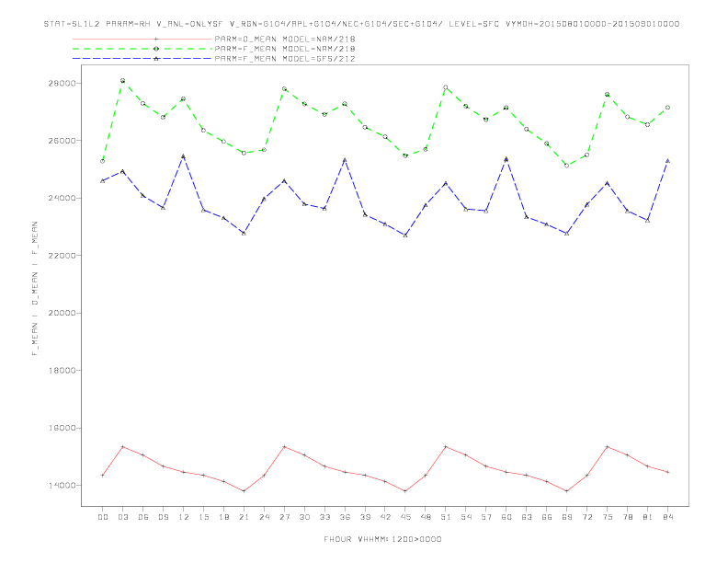
Task: Select the chart title line starting STAT=SL1L2
Action: (x=361, y=24)
